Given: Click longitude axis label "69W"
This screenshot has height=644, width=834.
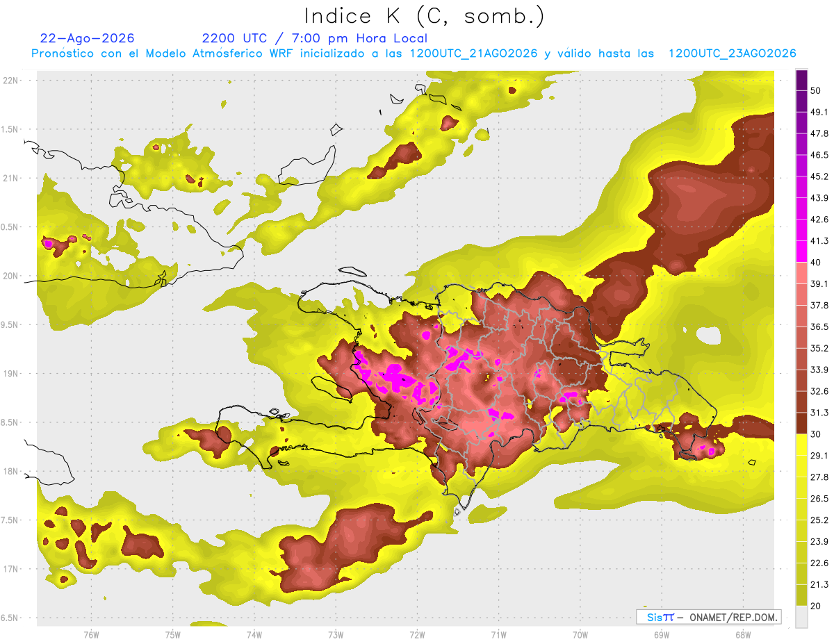Looking at the screenshot, I should (661, 635).
